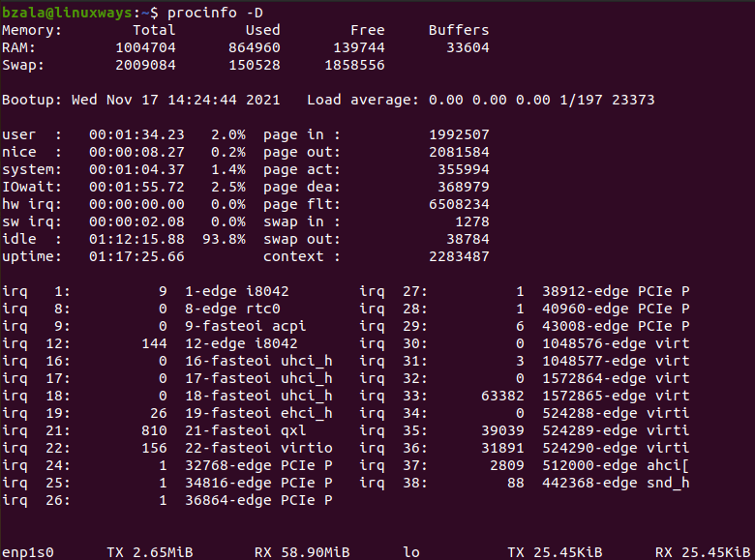Click irq 12 count 144

coord(154,343)
